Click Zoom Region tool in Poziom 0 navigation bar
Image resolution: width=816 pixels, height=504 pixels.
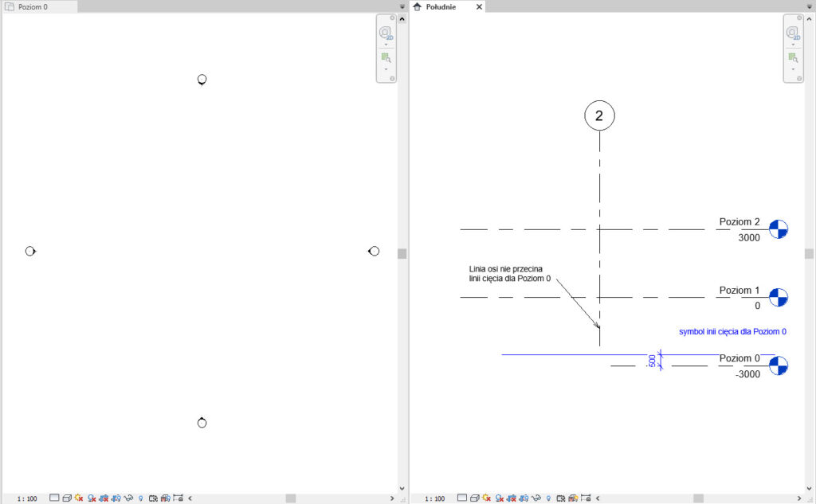click(386, 57)
